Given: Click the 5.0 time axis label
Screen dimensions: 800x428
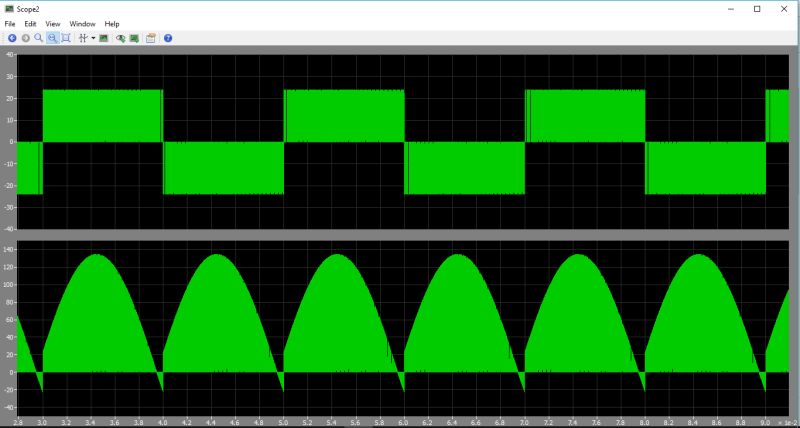Looking at the screenshot, I should [x=284, y=422].
